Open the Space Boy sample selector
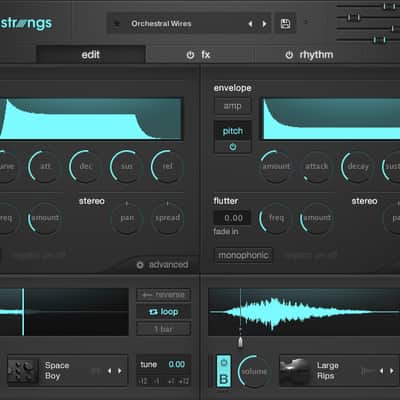 (68, 371)
